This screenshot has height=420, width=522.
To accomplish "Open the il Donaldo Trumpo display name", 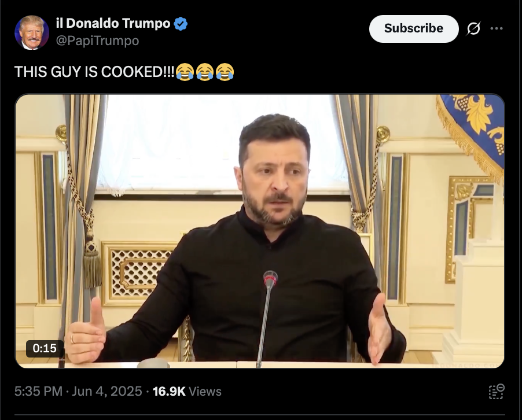I will click(x=113, y=23).
